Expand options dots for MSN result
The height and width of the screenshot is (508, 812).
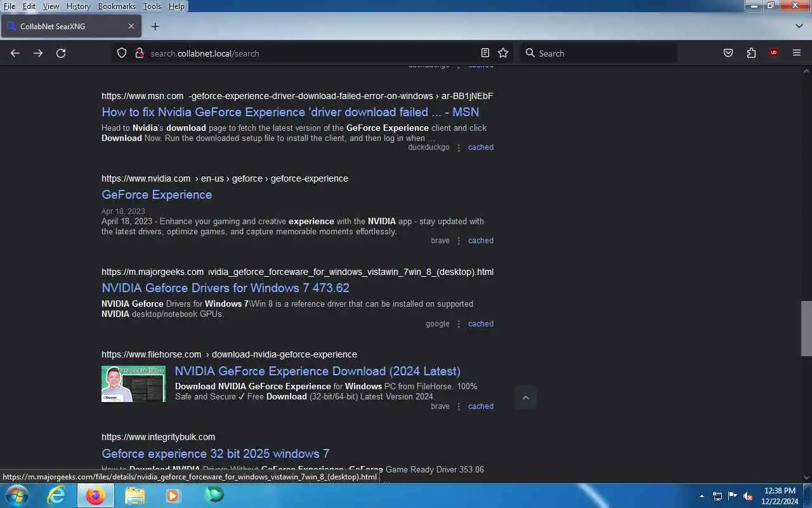coord(459,147)
